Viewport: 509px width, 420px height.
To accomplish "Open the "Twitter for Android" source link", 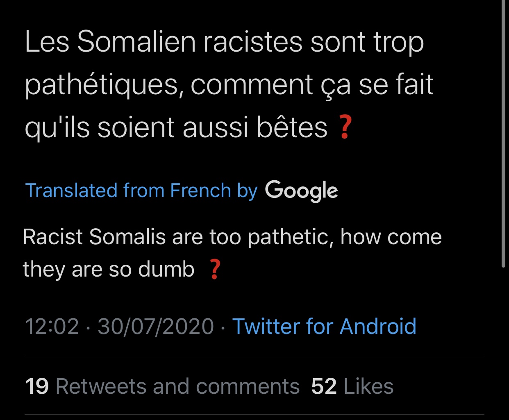I will coord(324,327).
